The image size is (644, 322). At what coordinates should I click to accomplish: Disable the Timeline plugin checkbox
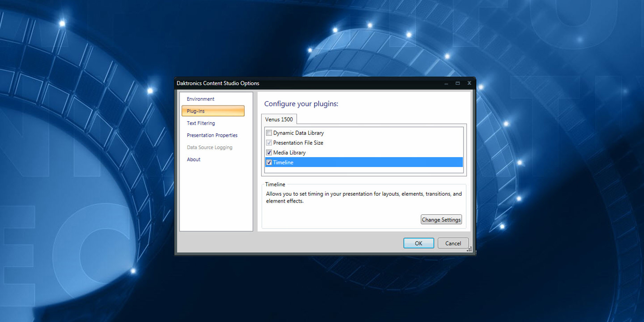coord(269,162)
